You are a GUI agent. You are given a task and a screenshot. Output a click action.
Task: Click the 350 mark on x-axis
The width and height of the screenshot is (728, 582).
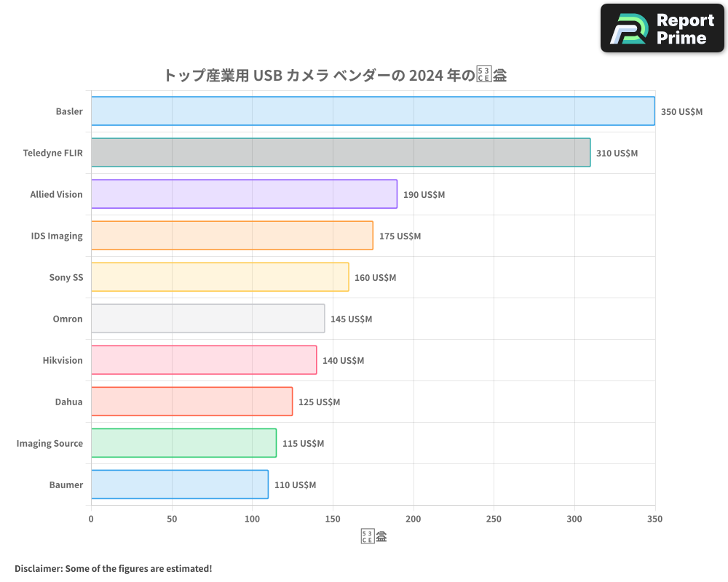tap(654, 519)
